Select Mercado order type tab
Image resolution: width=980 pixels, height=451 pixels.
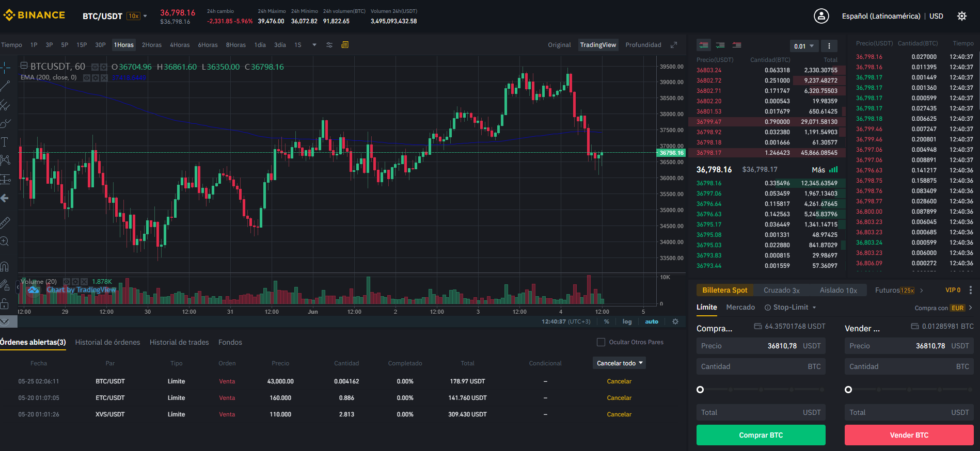click(x=740, y=307)
